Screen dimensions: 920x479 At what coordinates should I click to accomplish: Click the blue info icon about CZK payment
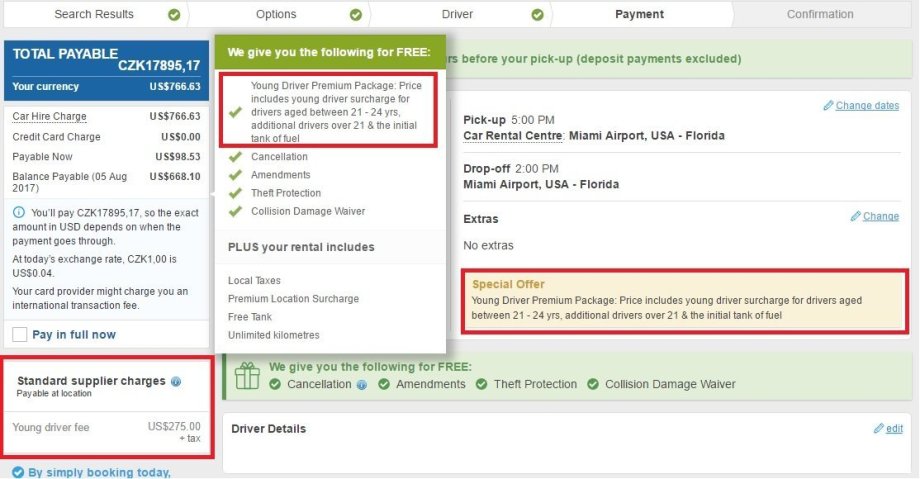tap(21, 212)
